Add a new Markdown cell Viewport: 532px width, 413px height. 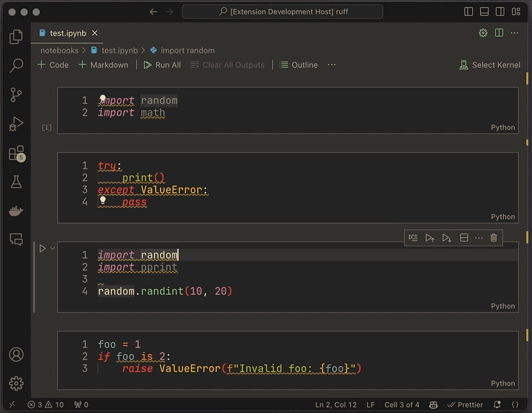pos(103,65)
